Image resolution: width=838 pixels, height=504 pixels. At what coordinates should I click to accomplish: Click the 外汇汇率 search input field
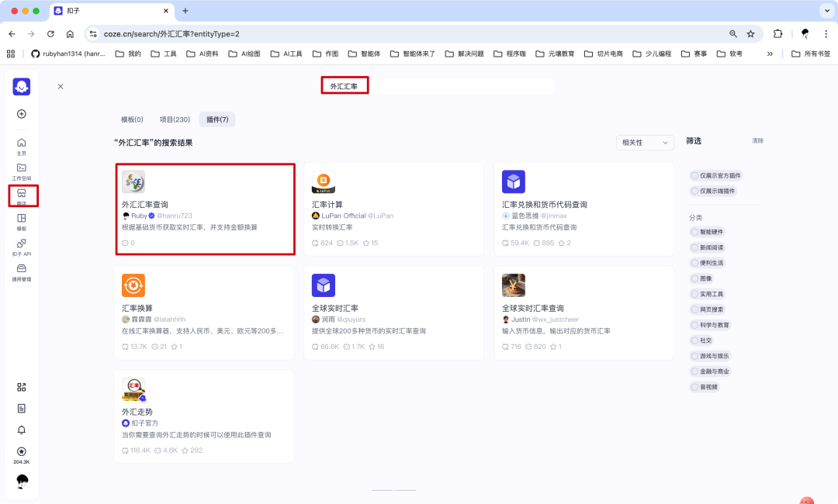click(438, 86)
